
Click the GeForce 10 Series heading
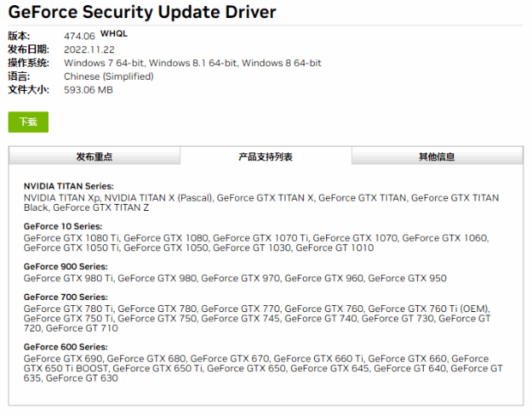(x=63, y=226)
